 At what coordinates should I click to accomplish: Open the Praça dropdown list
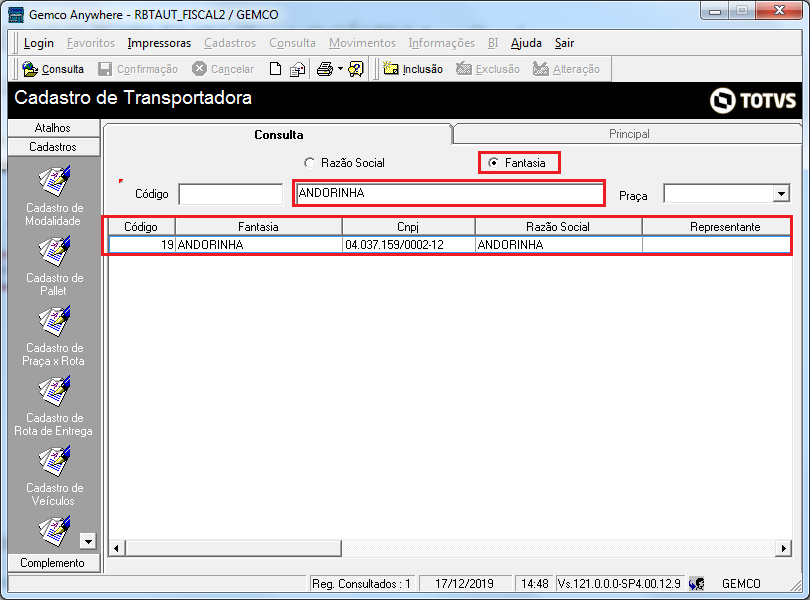click(x=782, y=194)
